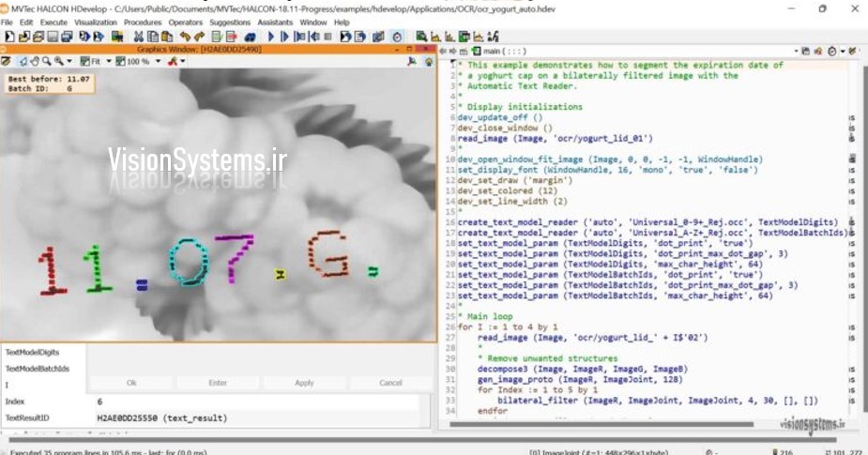868x455 pixels.
Task: Click the Undo arrow icon
Action: pos(184,36)
